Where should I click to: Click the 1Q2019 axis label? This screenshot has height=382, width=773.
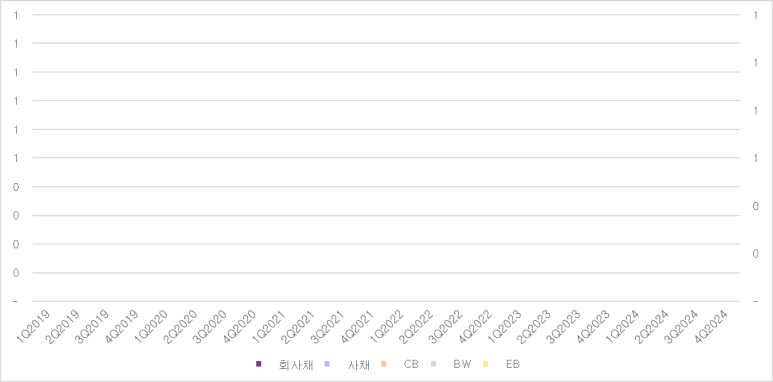(34, 326)
